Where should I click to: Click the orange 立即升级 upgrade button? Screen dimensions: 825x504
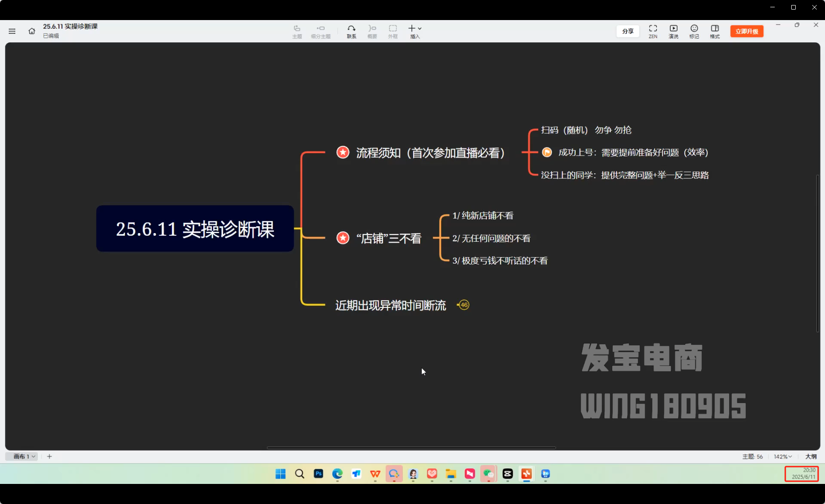(746, 31)
